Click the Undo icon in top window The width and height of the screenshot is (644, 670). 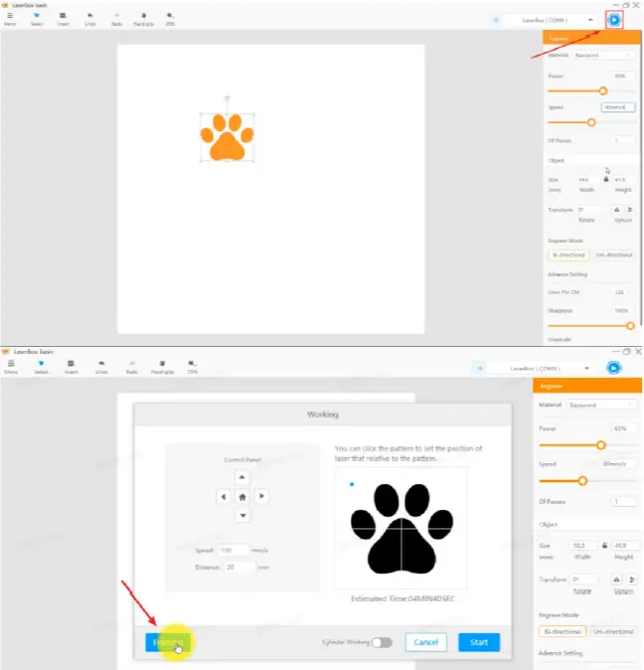coord(90,16)
